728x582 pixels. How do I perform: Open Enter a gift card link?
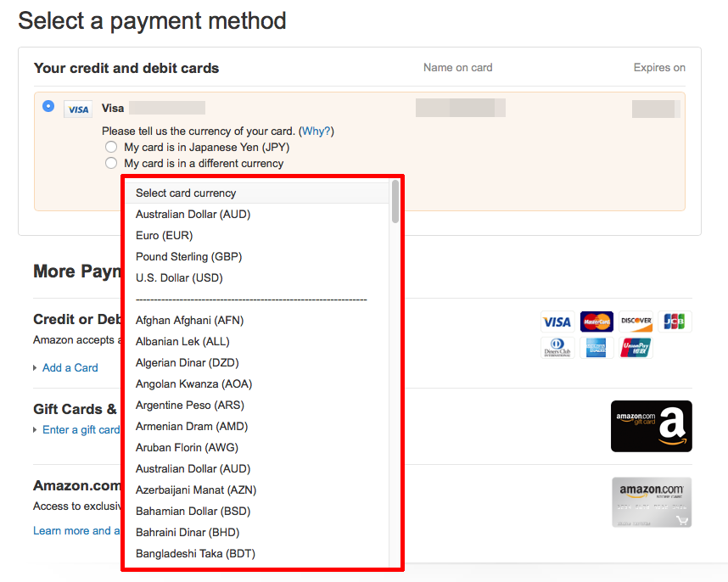81,430
